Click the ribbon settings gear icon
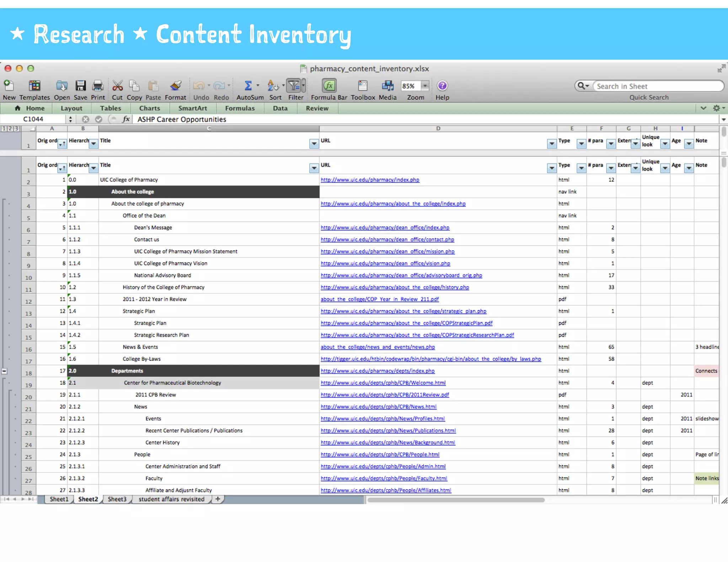 pyautogui.click(x=717, y=108)
